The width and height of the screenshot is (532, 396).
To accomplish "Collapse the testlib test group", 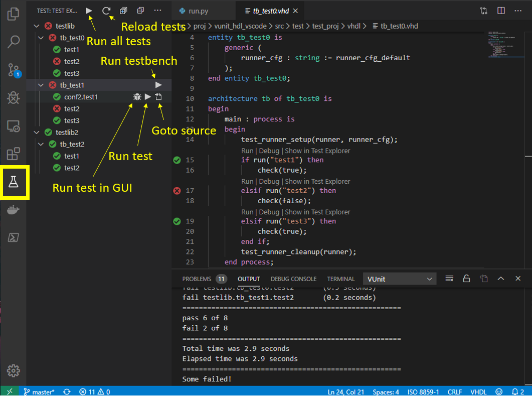I will tap(36, 26).
